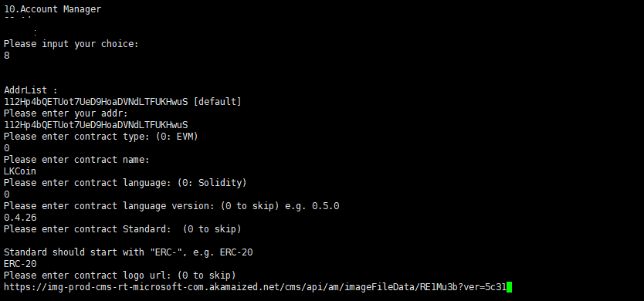
Task: Click the entered standard 'ERC-20' line
Action: pyautogui.click(x=20, y=264)
